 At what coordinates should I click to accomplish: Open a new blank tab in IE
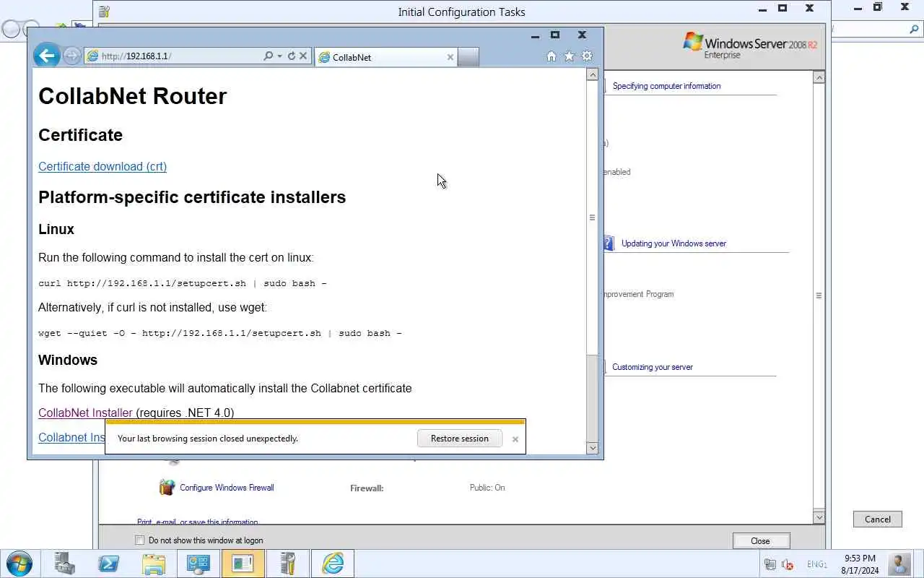tap(468, 57)
